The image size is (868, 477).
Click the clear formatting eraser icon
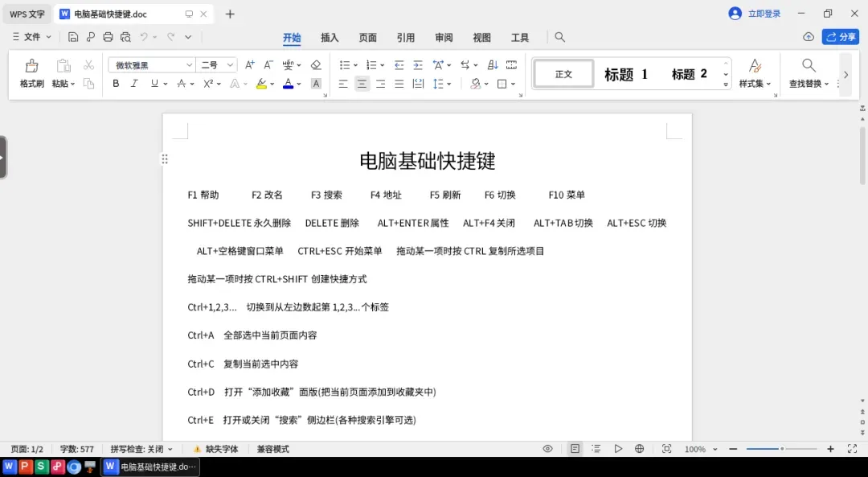click(x=316, y=65)
